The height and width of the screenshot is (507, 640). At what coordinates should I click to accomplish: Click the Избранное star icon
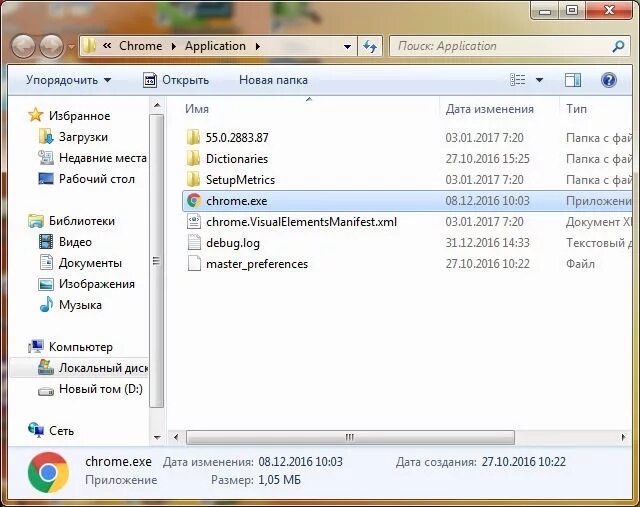point(36,116)
